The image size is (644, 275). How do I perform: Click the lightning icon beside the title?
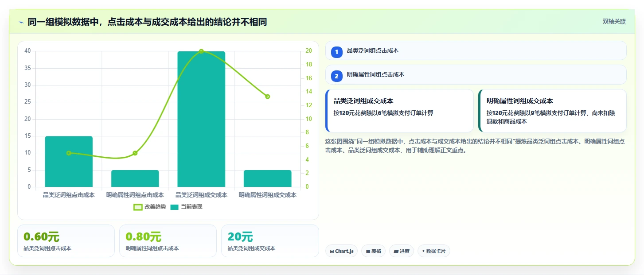click(21, 22)
